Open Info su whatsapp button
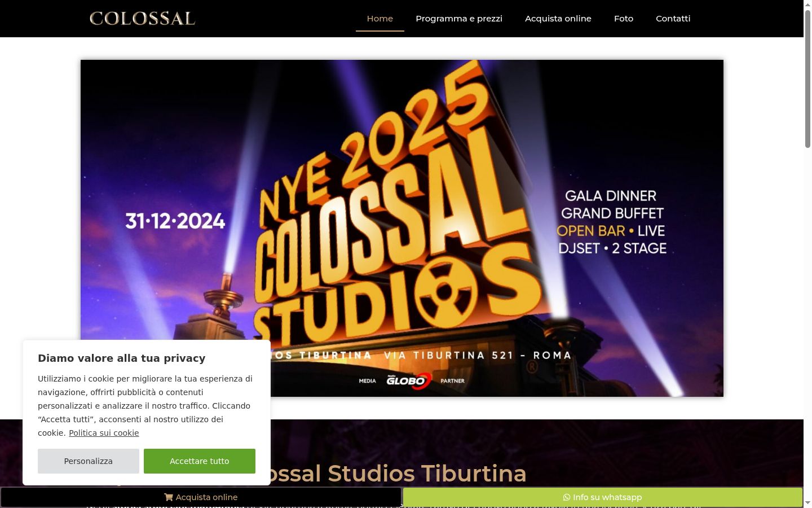The width and height of the screenshot is (812, 508). [x=602, y=497]
